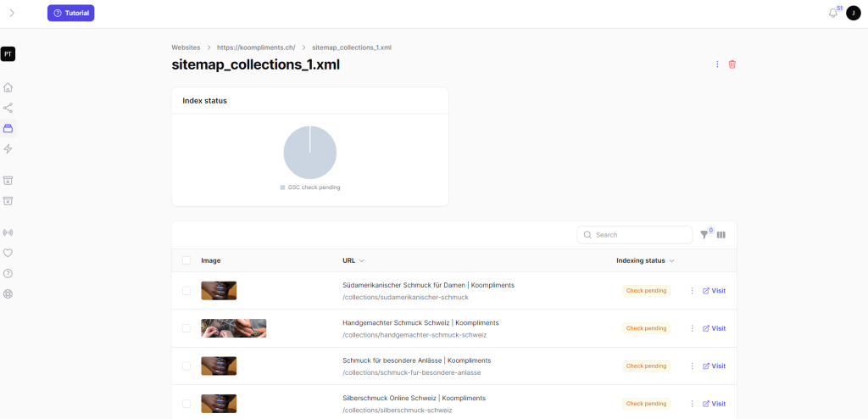This screenshot has height=419, width=868.
Task: Click the Tutorial button
Action: (x=71, y=13)
